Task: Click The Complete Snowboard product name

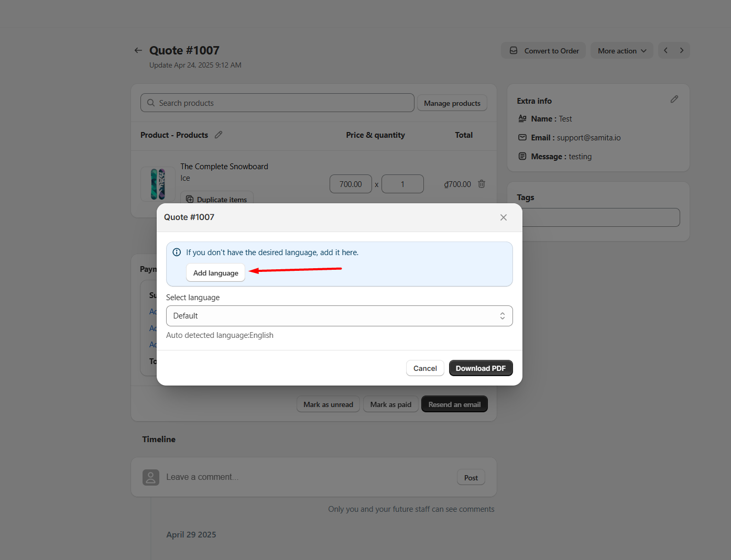Action: point(224,166)
